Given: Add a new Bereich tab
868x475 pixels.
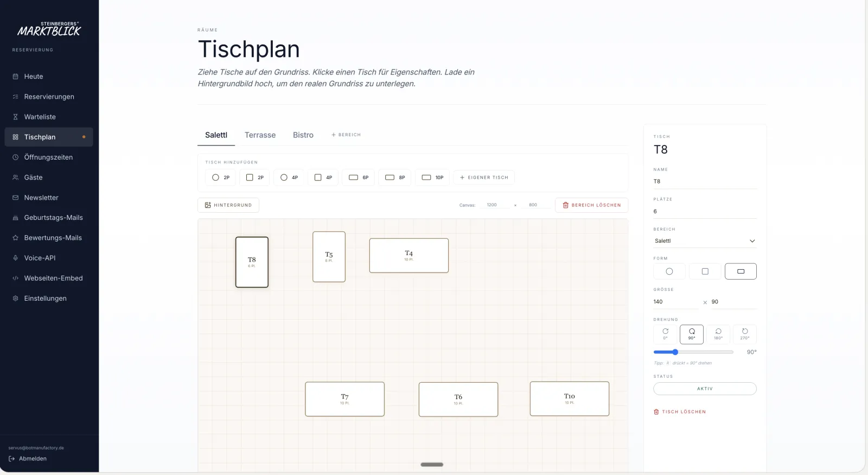Looking at the screenshot, I should click(x=346, y=135).
